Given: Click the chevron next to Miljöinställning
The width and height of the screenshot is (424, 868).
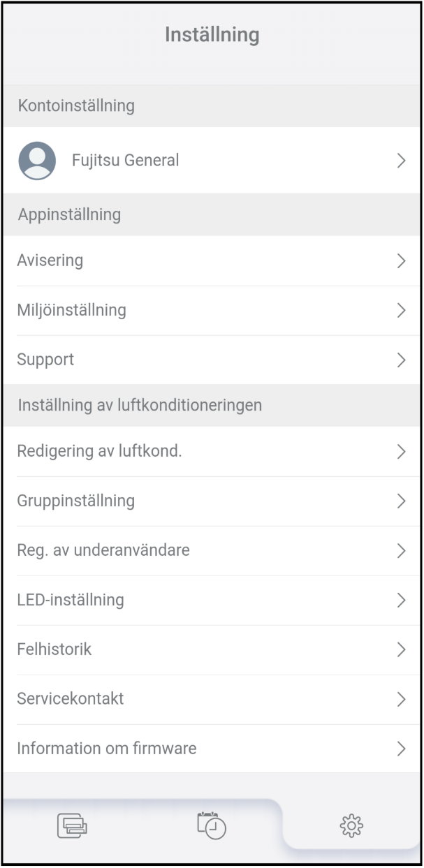Looking at the screenshot, I should 401,311.
